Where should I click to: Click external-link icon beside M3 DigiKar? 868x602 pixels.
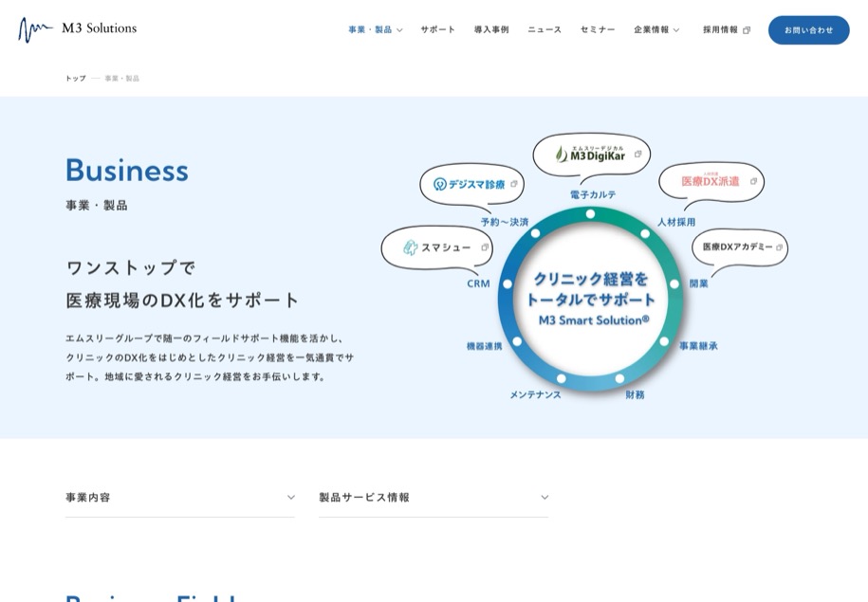pos(637,155)
